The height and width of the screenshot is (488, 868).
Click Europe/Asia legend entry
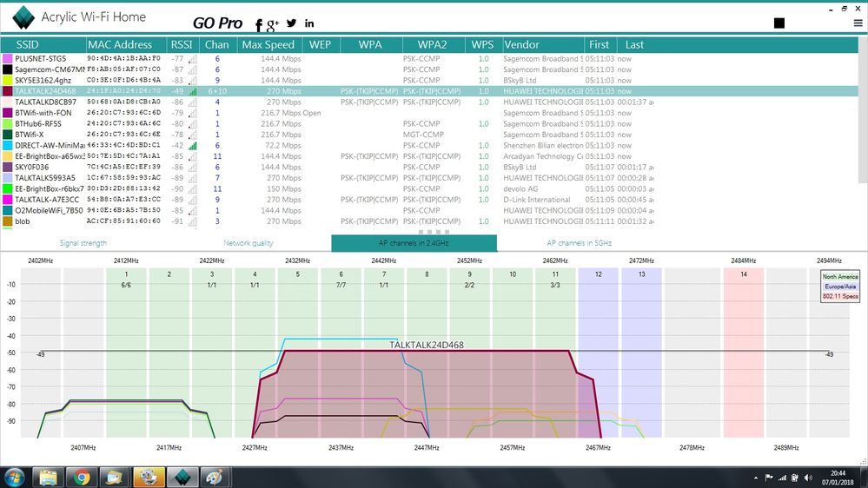tap(840, 287)
